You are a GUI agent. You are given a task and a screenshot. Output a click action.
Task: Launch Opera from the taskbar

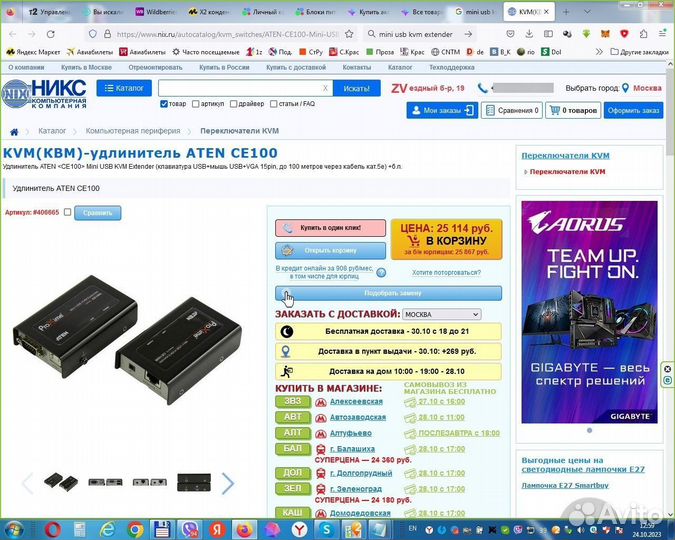52,530
